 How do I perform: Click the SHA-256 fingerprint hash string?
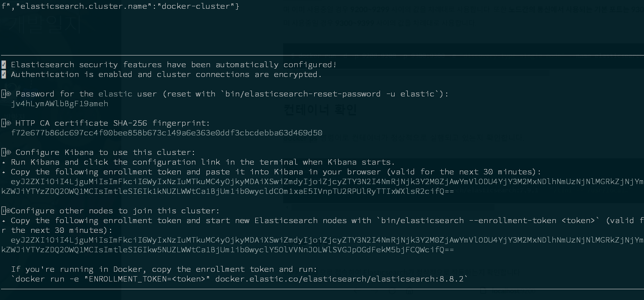click(x=167, y=133)
